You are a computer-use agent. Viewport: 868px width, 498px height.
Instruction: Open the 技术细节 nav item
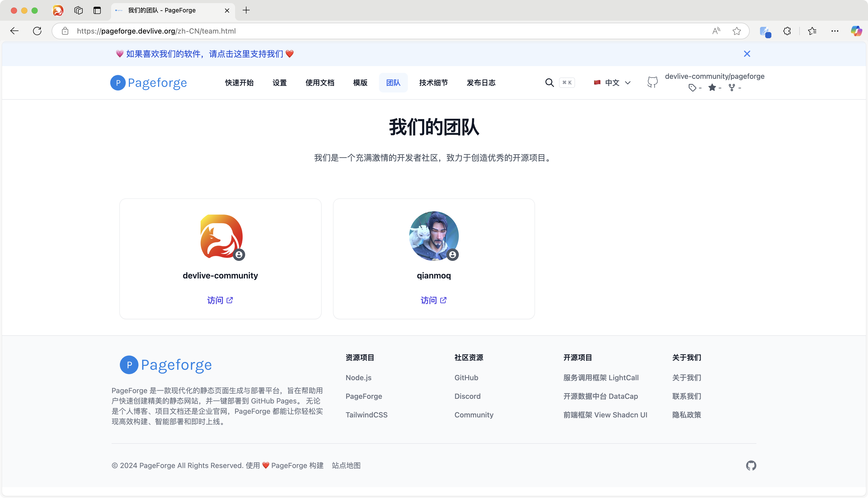pos(433,82)
